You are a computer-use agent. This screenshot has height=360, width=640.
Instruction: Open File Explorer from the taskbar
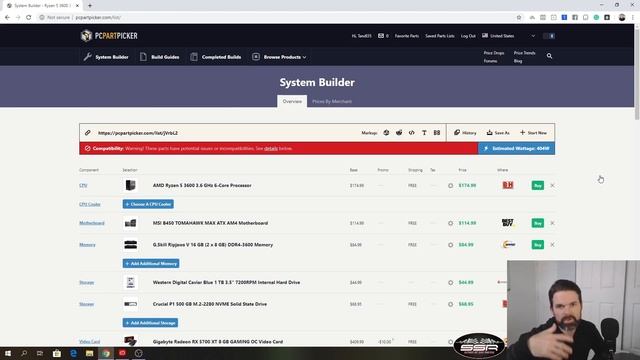89,353
